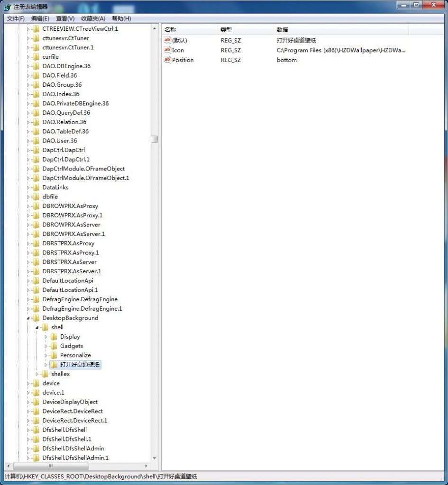Viewport: 448px width, 485px height.
Task: Expand the device.1 key
Action: 28,393
